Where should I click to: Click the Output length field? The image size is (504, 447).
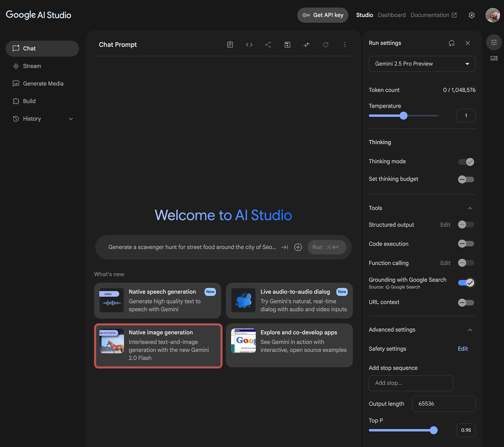click(444, 404)
